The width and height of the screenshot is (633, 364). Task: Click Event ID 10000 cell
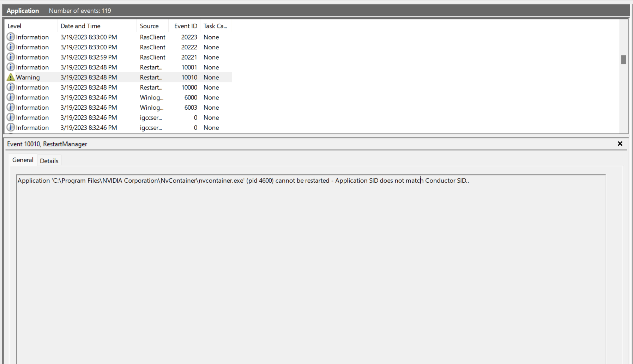(x=189, y=87)
